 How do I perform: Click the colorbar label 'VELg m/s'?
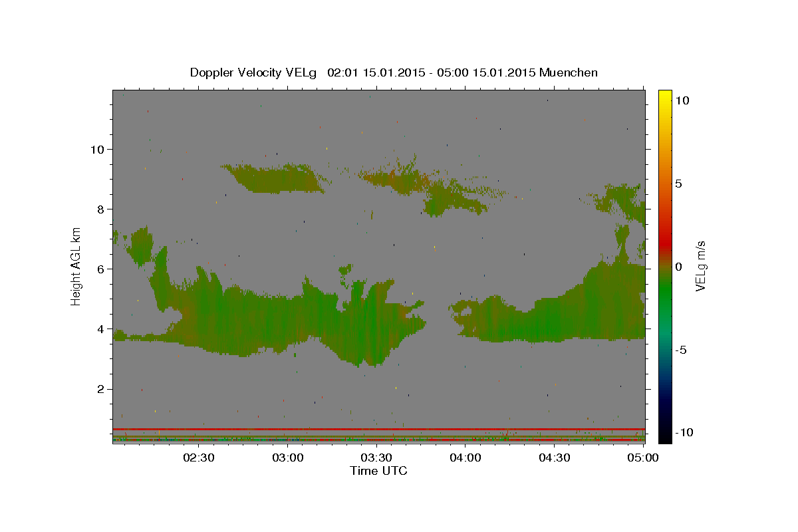tap(700, 266)
